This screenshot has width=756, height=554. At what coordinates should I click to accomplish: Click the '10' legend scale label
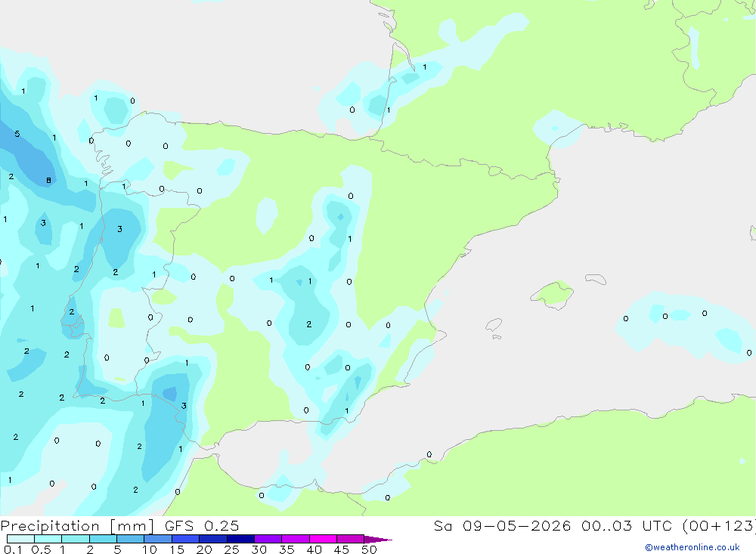click(x=150, y=549)
